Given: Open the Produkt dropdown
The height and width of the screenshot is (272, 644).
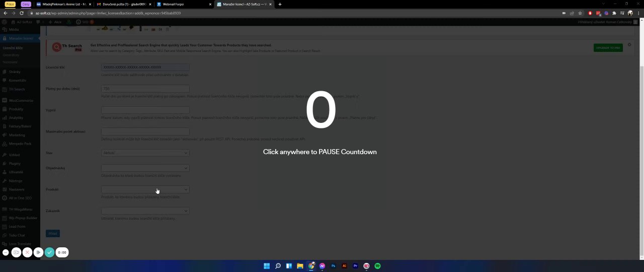Looking at the screenshot, I should coord(145,189).
